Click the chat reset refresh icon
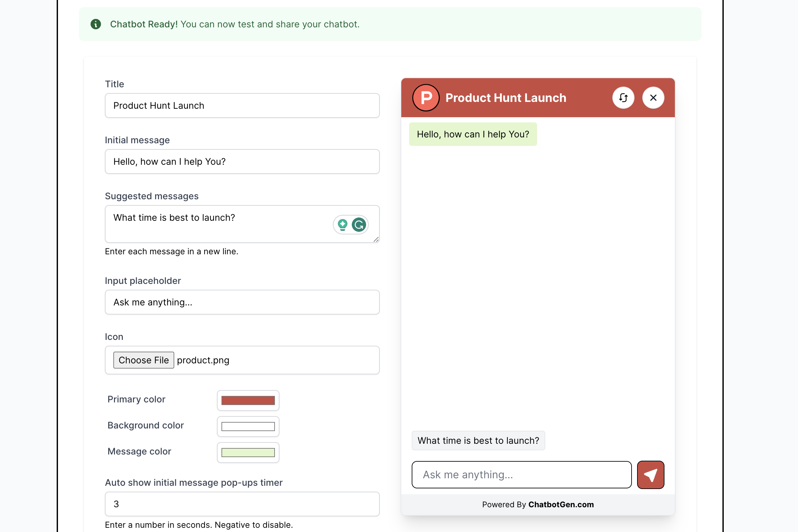This screenshot has width=798, height=532. click(x=623, y=98)
